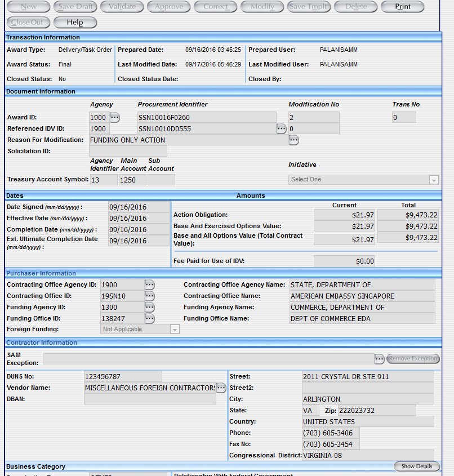The height and width of the screenshot is (476, 454).
Task: Click Treasury Agency Identifier field 13
Action: 104,180
